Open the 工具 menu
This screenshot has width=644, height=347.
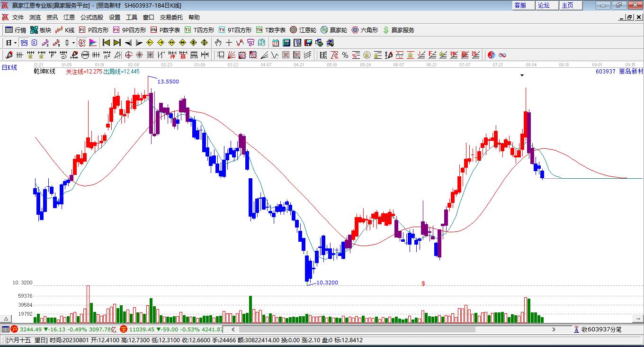(132, 17)
